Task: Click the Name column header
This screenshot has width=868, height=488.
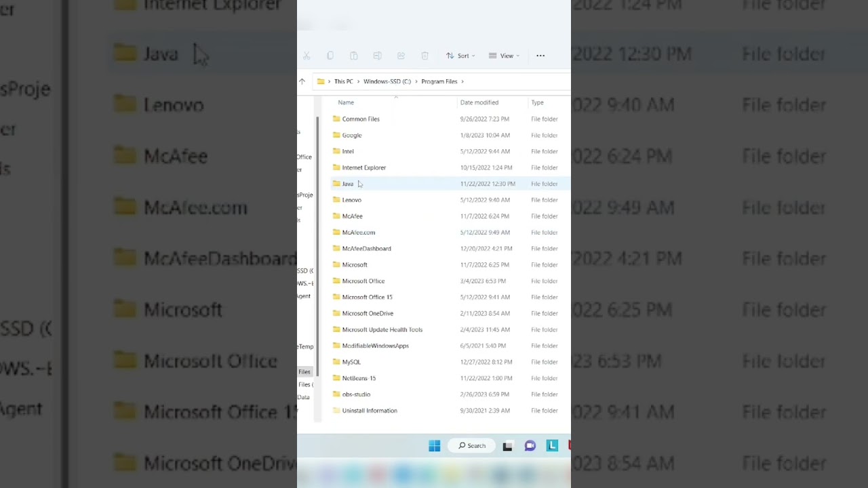Action: point(346,102)
